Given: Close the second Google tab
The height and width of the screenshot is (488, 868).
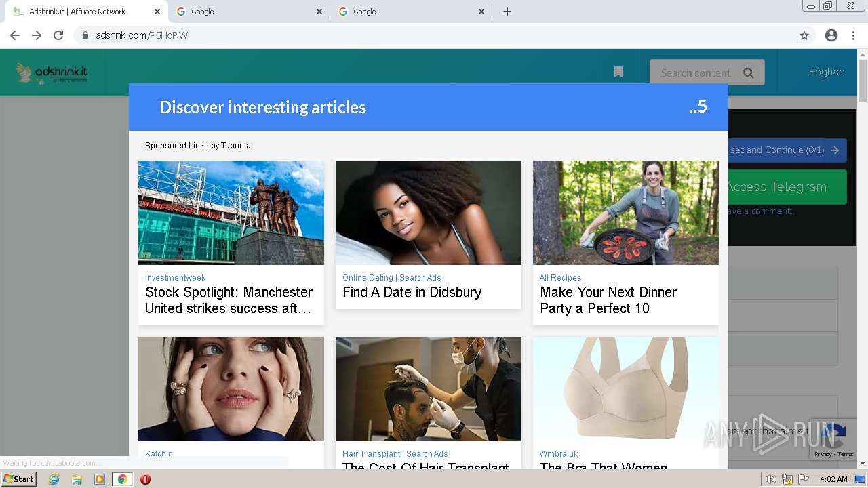Looking at the screenshot, I should [481, 12].
